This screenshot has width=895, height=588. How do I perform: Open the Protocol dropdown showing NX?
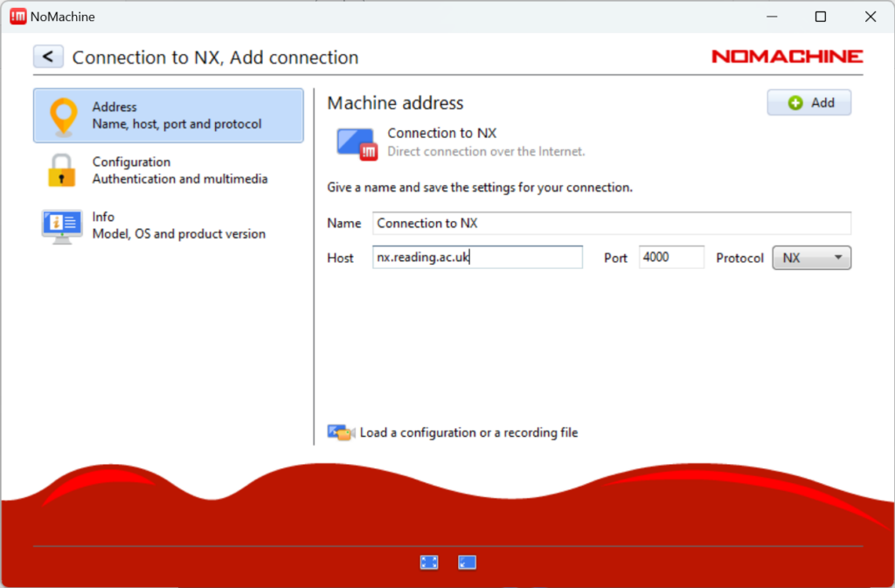coord(811,258)
